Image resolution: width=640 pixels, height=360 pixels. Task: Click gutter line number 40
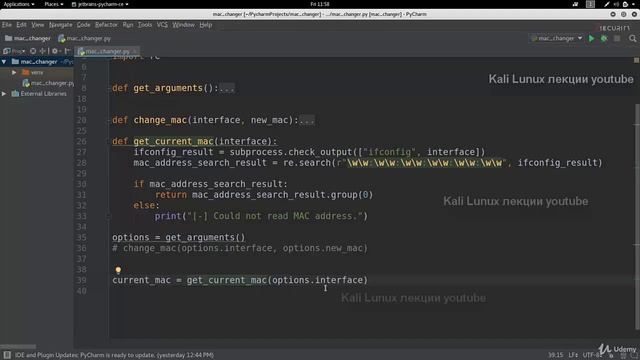tap(82, 291)
